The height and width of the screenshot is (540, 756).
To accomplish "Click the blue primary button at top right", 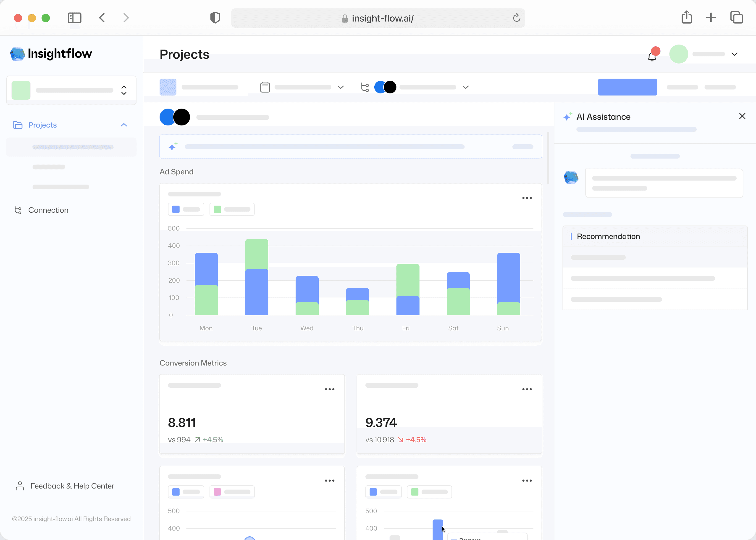I will pyautogui.click(x=627, y=87).
